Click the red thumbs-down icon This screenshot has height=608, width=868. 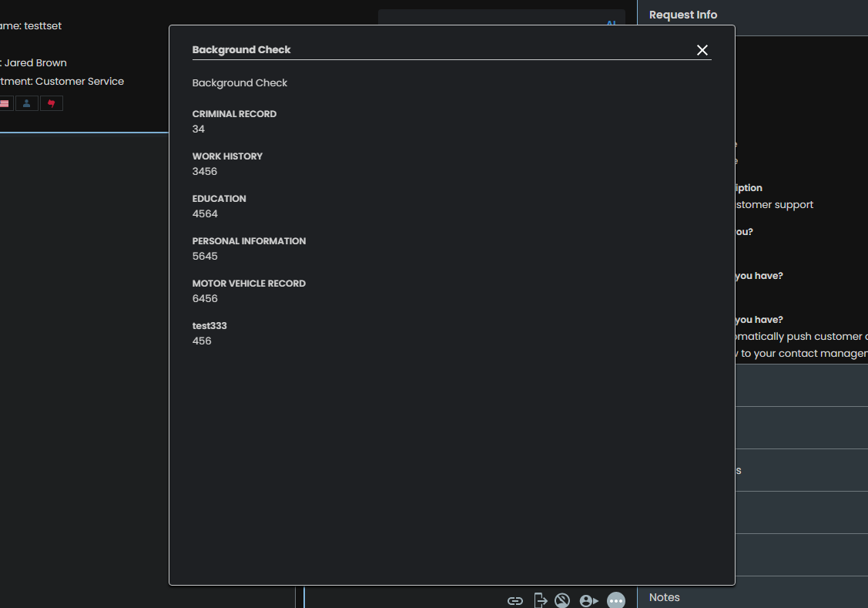click(52, 103)
